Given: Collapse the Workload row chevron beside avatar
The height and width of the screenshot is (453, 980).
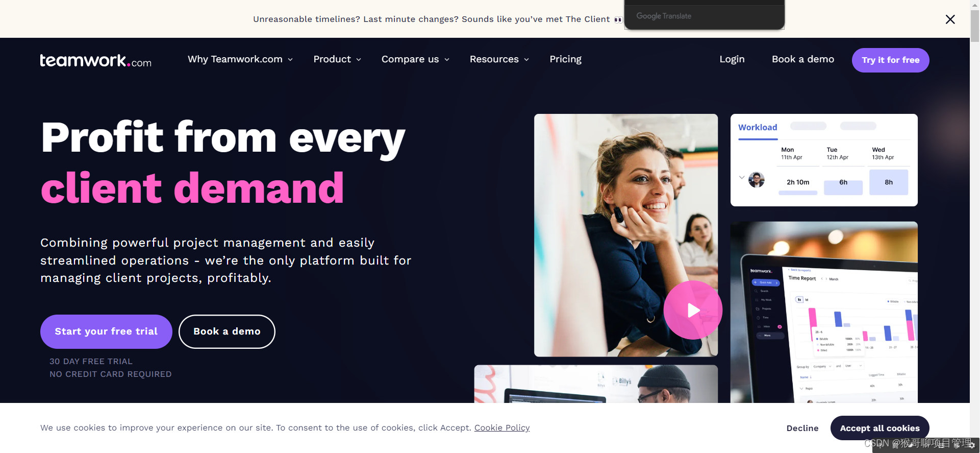Looking at the screenshot, I should (x=742, y=178).
